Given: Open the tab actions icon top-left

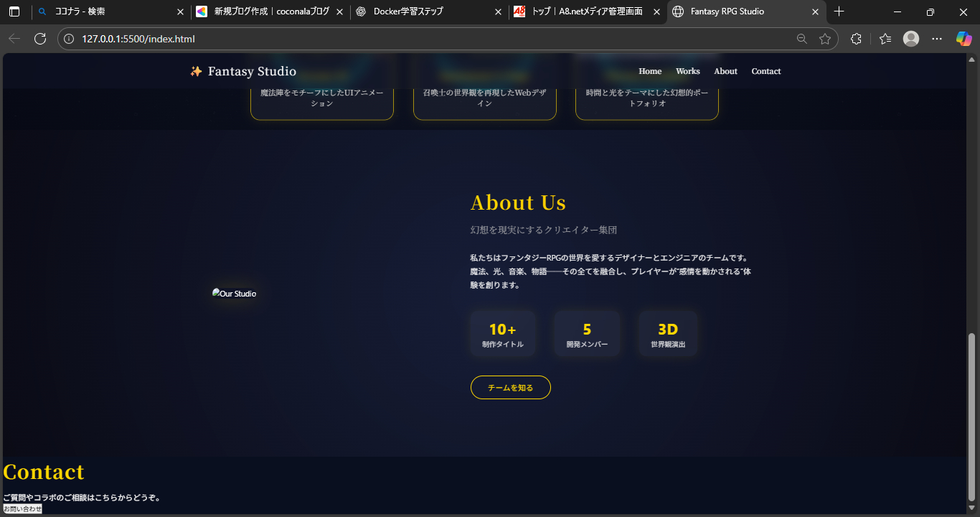Looking at the screenshot, I should tap(14, 11).
